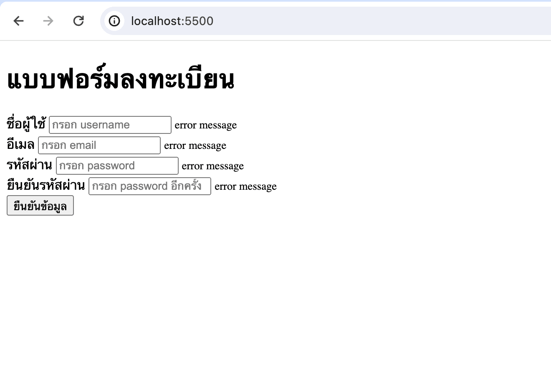Screen dimensions: 551x392
Task: Click error message beside confirm password field
Action: (x=245, y=186)
